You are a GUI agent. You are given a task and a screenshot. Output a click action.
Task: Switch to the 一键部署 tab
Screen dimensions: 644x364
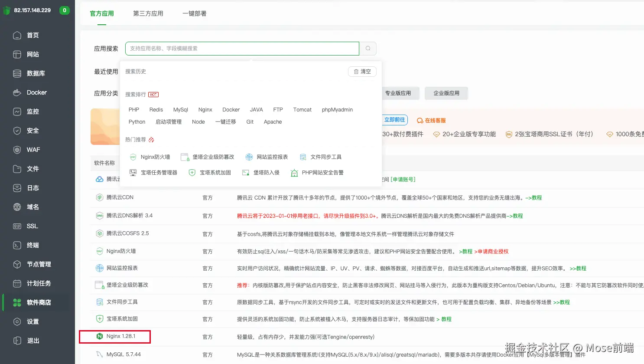195,13
